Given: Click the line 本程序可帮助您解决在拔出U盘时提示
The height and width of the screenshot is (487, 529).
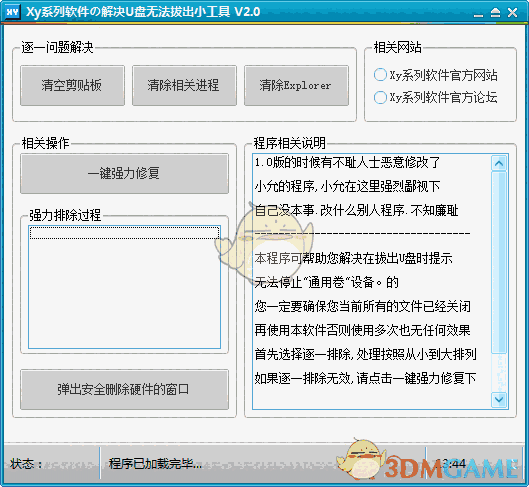Looking at the screenshot, I should (x=353, y=258).
